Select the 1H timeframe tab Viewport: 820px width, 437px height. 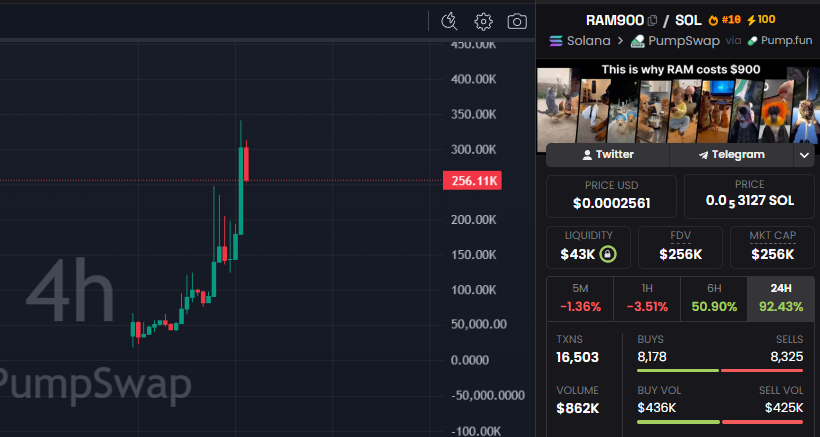(647, 299)
